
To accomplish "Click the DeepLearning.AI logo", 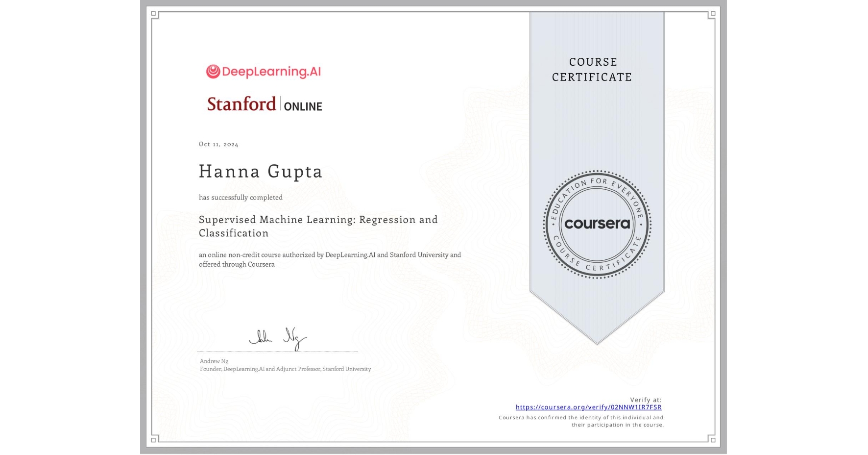I will point(263,72).
